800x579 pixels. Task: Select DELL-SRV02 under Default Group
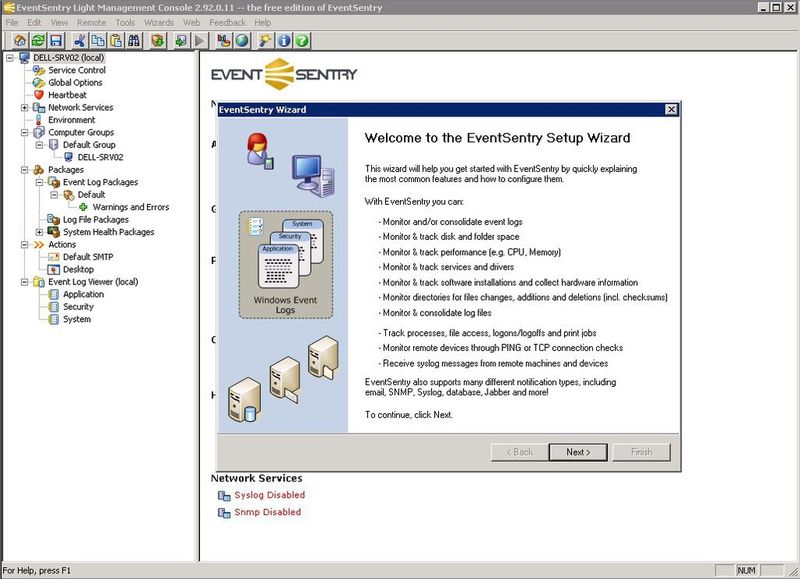[100, 157]
